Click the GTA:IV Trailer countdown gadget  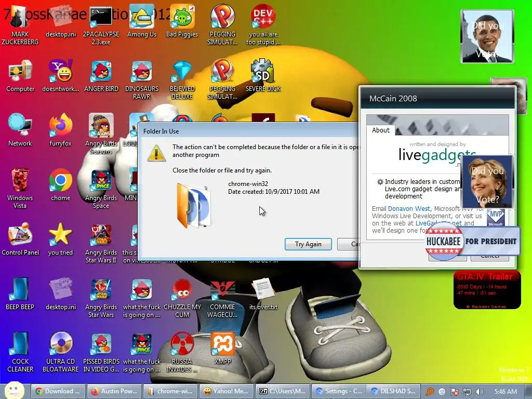click(487, 290)
